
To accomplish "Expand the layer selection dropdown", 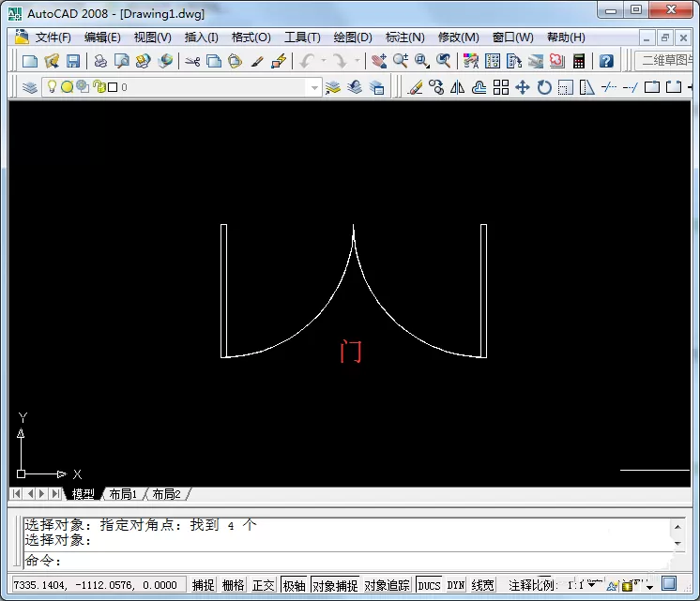I will pyautogui.click(x=314, y=87).
